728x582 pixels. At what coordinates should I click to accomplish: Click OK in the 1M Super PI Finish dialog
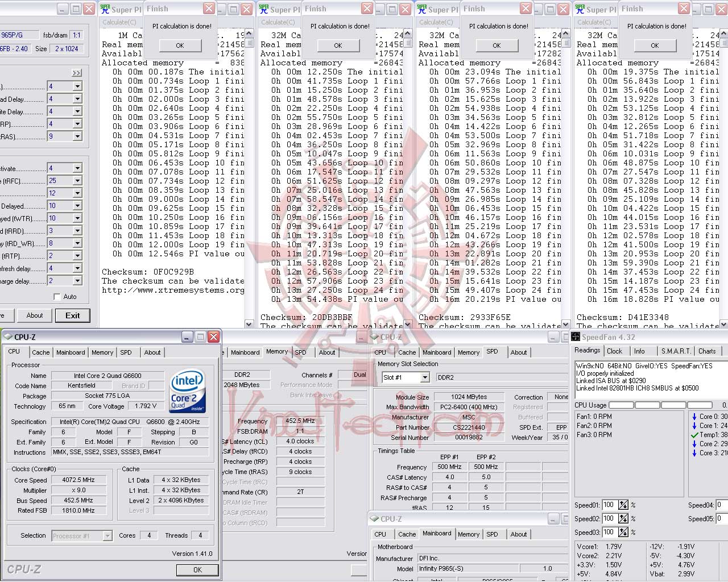[x=180, y=45]
